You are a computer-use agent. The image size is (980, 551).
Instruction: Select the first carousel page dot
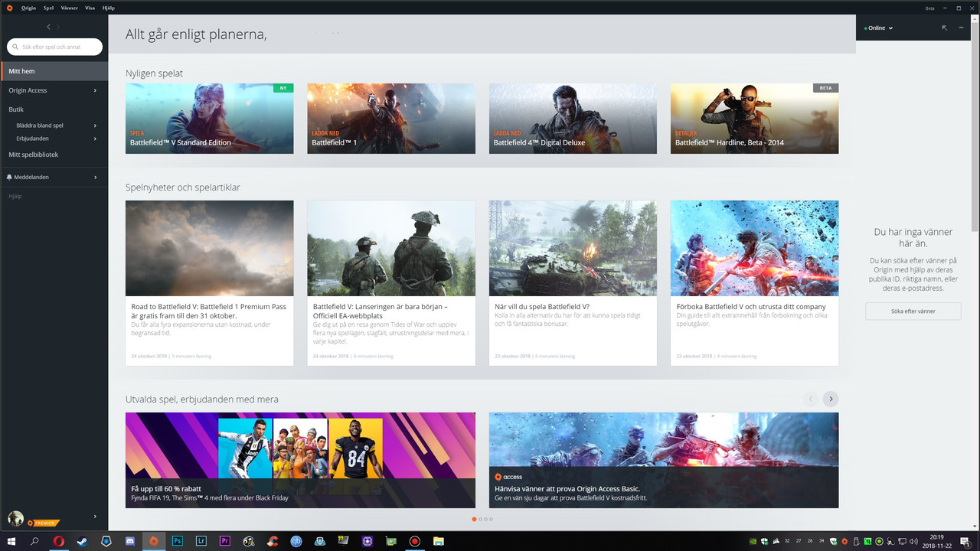pyautogui.click(x=474, y=520)
